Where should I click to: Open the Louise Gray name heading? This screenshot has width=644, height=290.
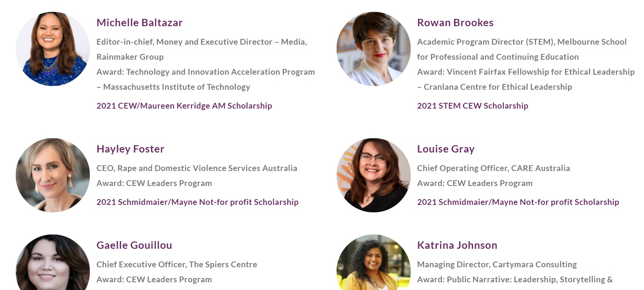click(446, 149)
